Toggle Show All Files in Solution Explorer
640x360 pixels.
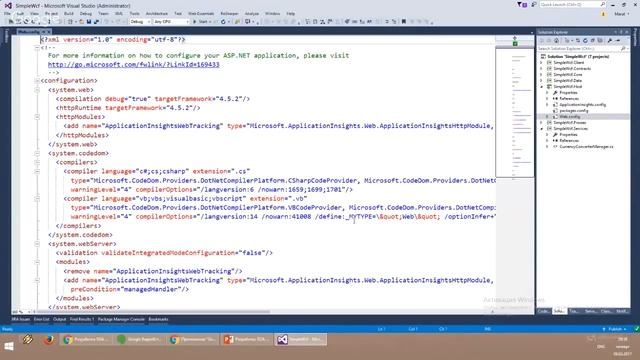(x=600, y=40)
